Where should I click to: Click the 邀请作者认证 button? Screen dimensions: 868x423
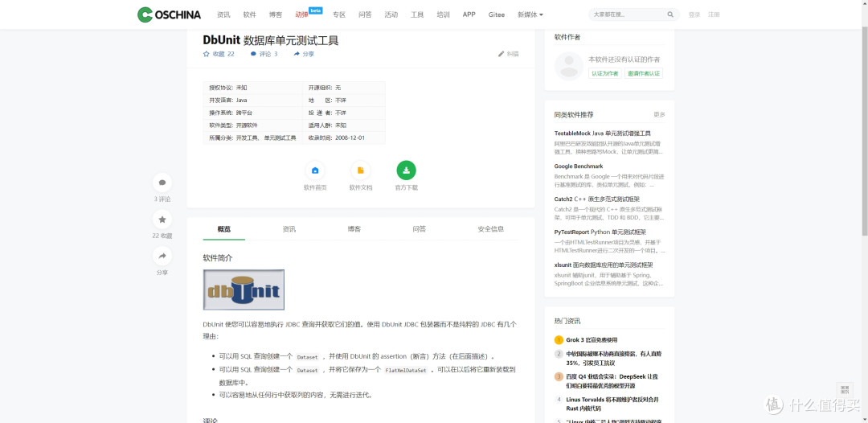(x=644, y=73)
